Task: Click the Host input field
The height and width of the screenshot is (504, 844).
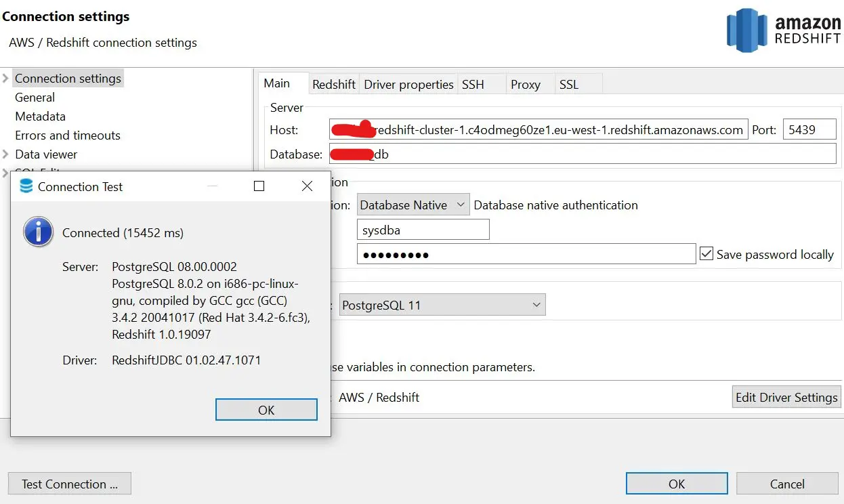Action: (x=539, y=130)
